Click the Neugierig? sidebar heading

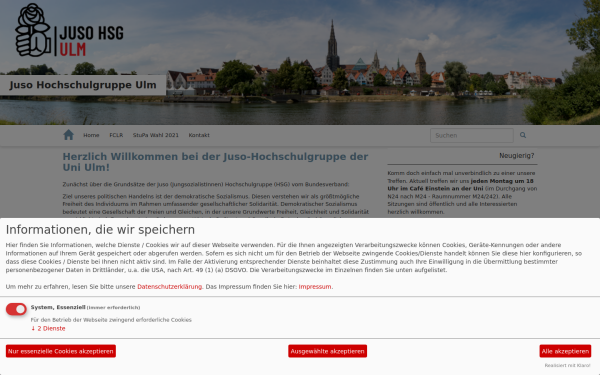[517, 156]
